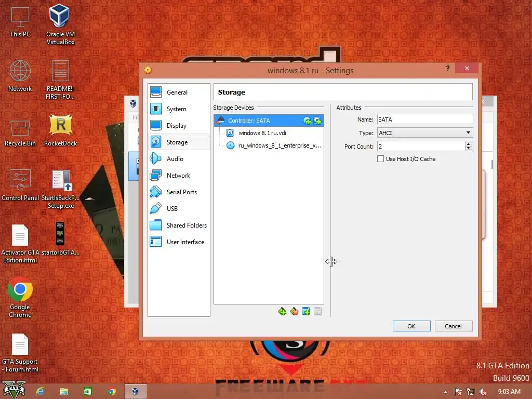
Task: Select the Storage settings category
Action: (x=179, y=142)
